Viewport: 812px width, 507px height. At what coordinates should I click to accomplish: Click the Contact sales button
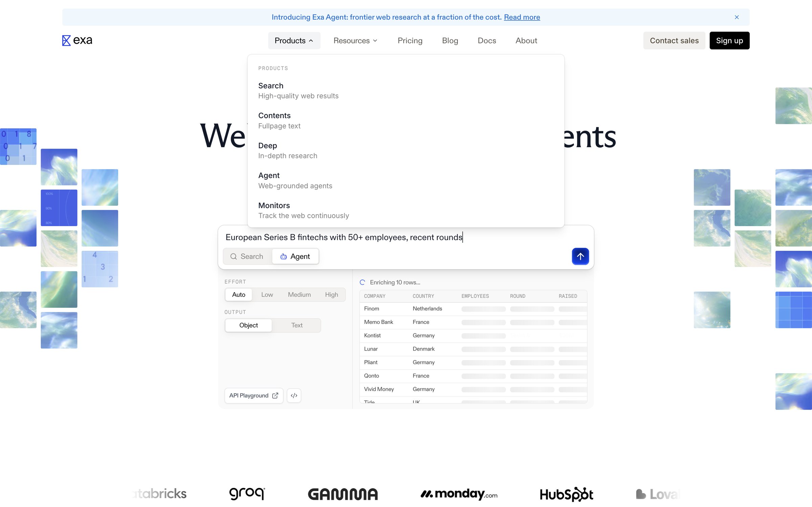pos(674,41)
